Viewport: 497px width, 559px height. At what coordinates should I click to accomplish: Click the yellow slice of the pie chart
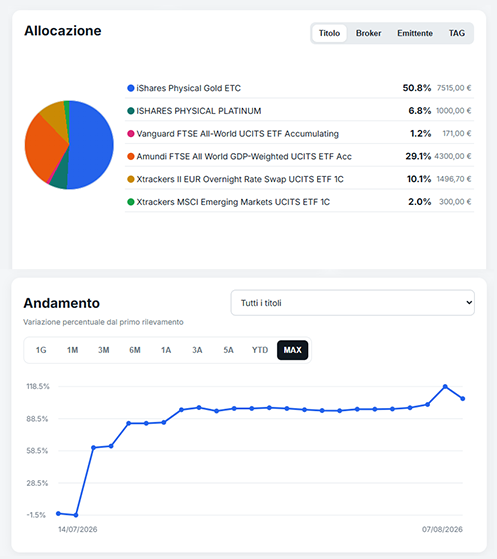(x=55, y=116)
